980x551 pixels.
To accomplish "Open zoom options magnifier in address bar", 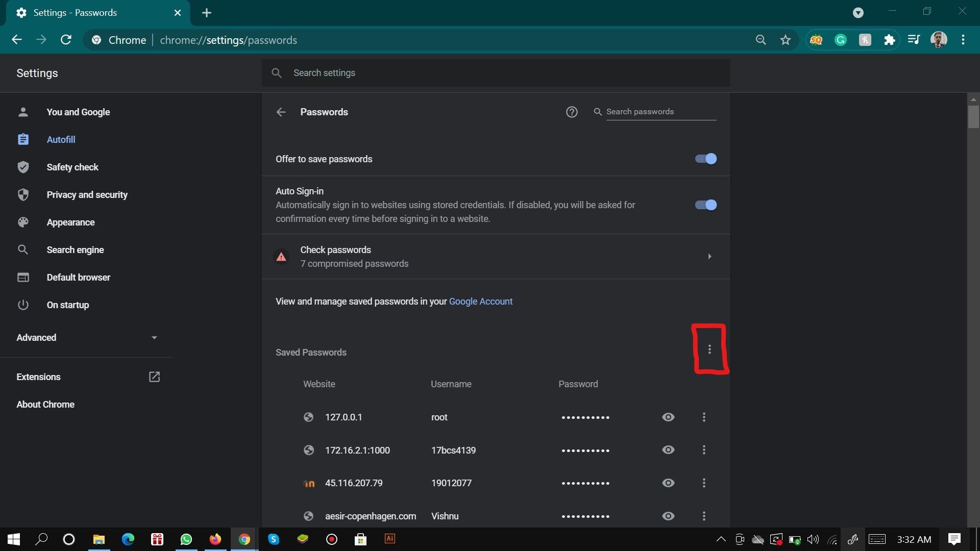I will [761, 40].
